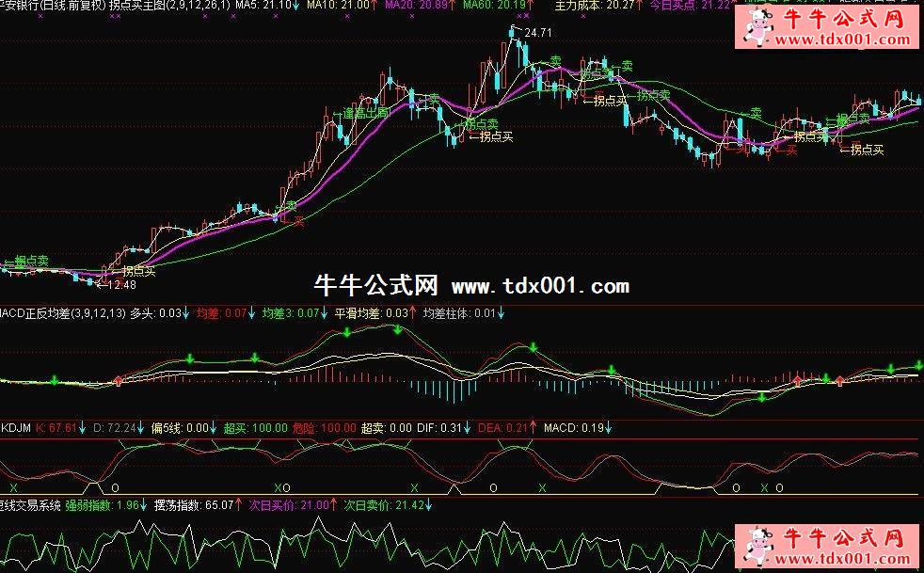Screen dimensions: 924x573
Task: Select the 超卖: 0.00 value
Action: tap(387, 427)
